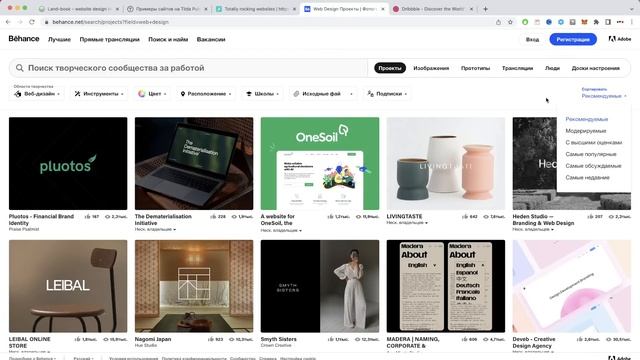The image size is (640, 360).
Task: Click the like icon on Pluotos project
Action: pos(87,217)
